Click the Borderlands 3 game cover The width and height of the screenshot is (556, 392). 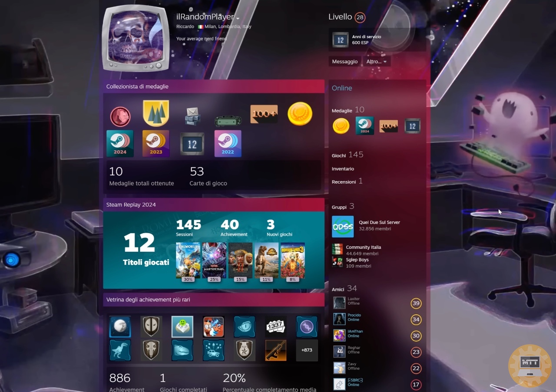click(293, 260)
